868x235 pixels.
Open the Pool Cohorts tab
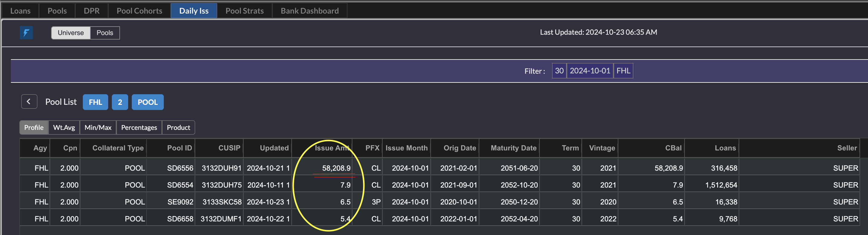coord(139,11)
